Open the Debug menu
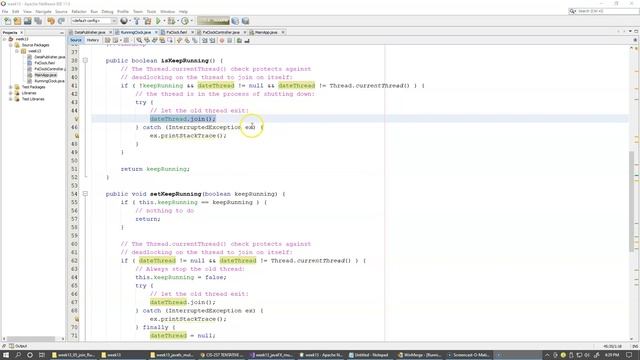 coord(107,11)
